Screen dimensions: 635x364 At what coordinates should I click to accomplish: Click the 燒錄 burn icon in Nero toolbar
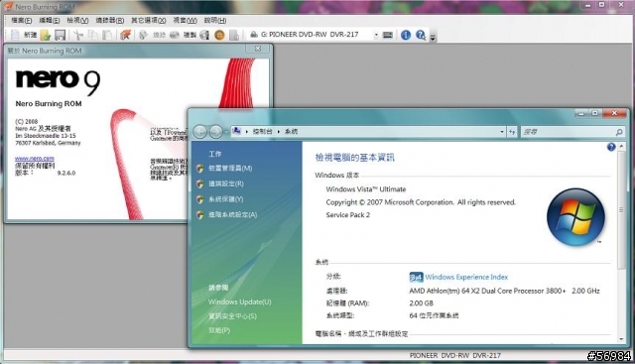click(x=144, y=36)
